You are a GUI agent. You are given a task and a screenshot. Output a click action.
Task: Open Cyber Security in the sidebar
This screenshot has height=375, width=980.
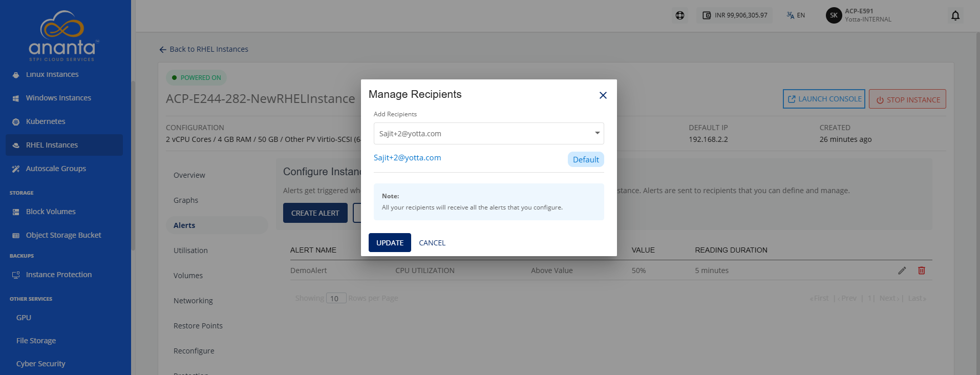pyautogui.click(x=40, y=364)
